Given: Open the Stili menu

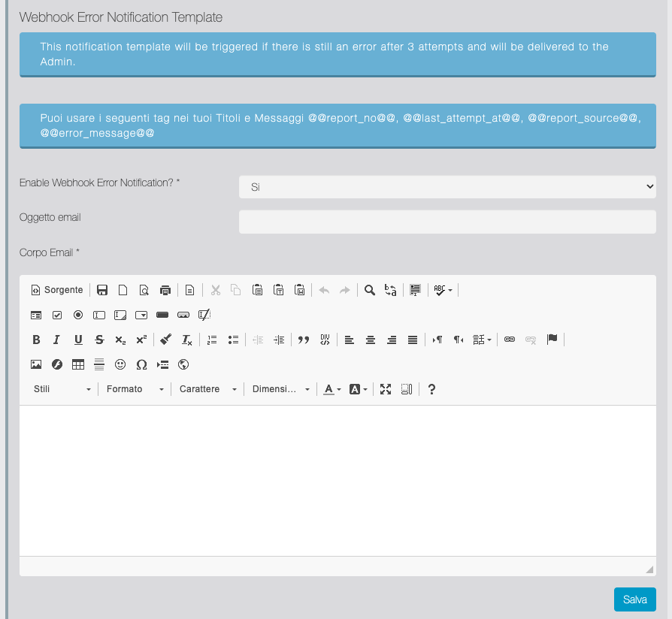Looking at the screenshot, I should click(x=60, y=388).
